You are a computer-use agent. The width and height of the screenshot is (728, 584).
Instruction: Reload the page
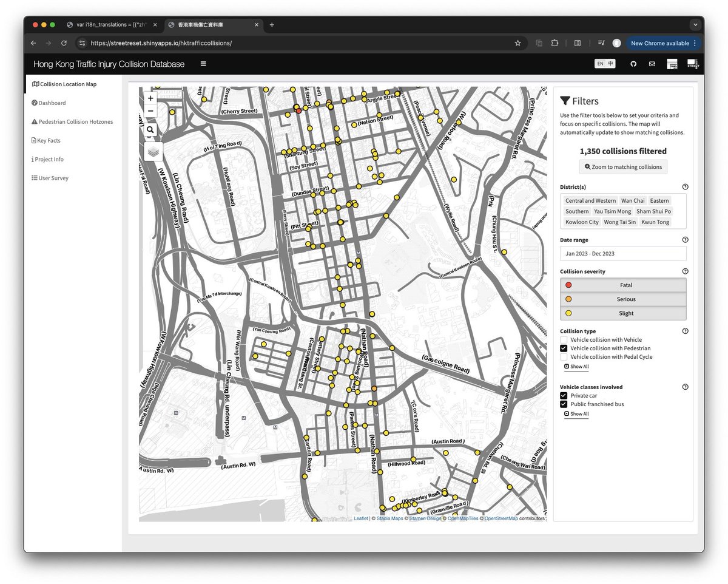(x=64, y=43)
